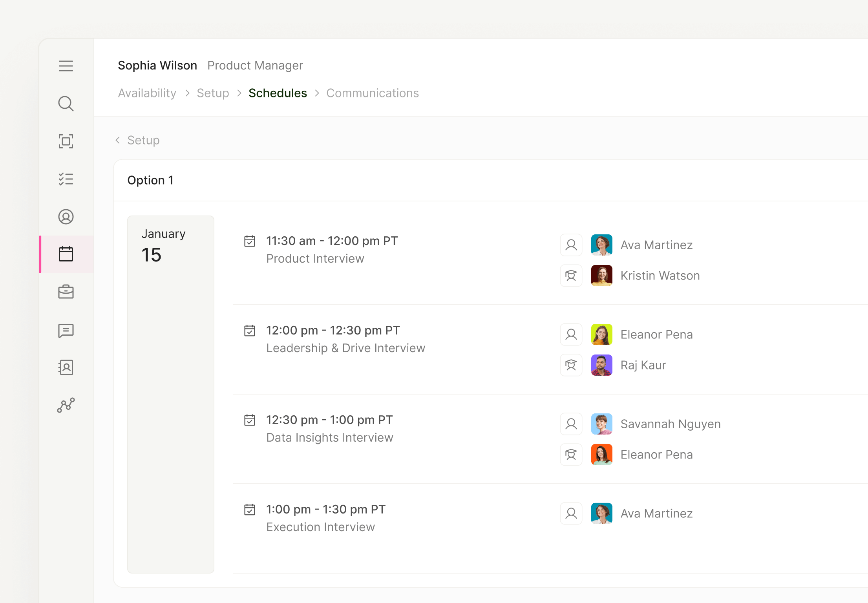
Task: Open the scan frame icon in sidebar
Action: click(x=66, y=141)
